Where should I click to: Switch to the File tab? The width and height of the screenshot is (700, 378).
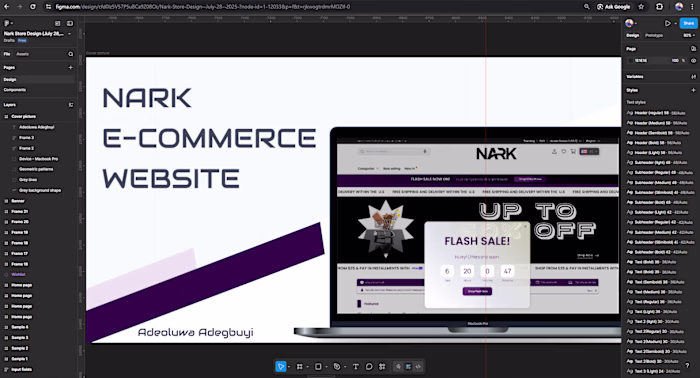coord(7,54)
